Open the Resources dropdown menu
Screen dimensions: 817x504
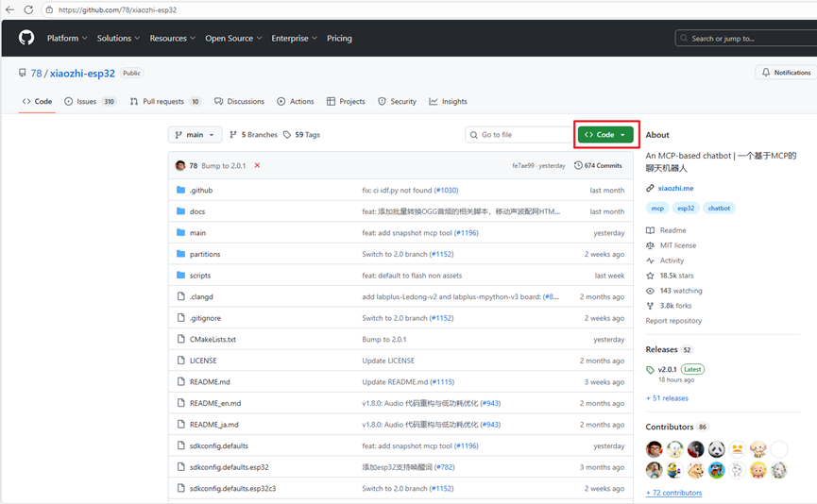click(x=173, y=38)
